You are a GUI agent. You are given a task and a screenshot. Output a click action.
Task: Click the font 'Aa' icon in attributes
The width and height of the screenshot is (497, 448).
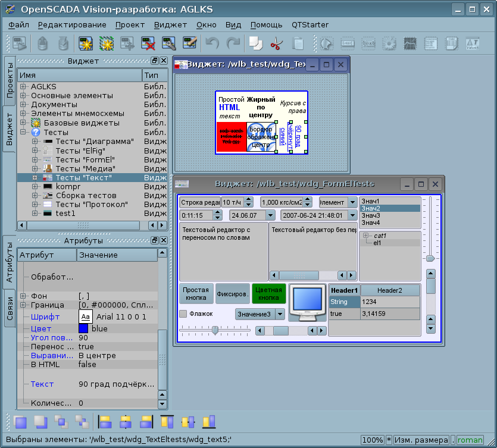(85, 317)
